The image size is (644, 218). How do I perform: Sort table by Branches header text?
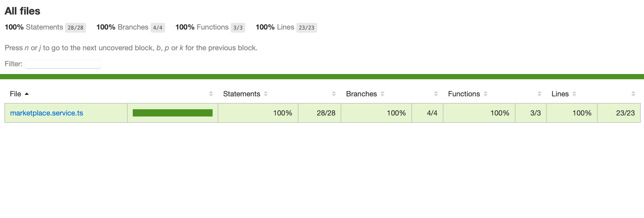tap(361, 94)
